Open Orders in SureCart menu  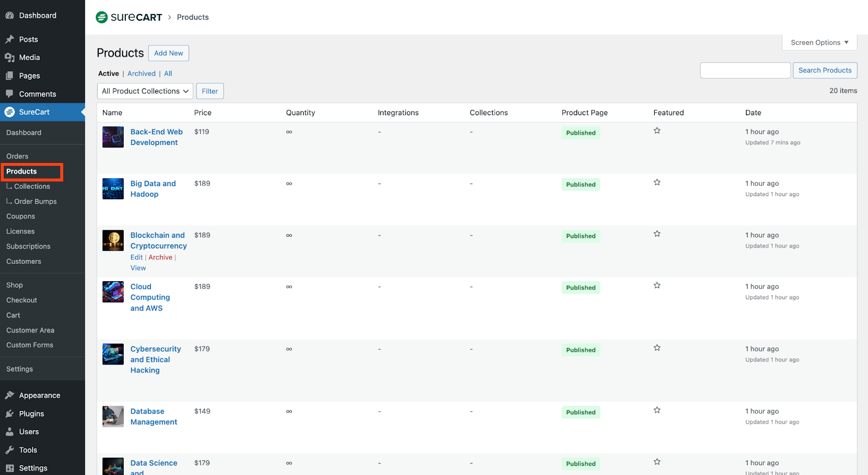[x=17, y=156]
